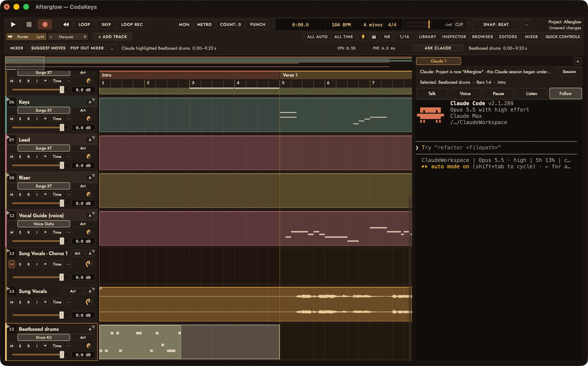Start playback with the Play button
This screenshot has height=366, width=588.
13,24
